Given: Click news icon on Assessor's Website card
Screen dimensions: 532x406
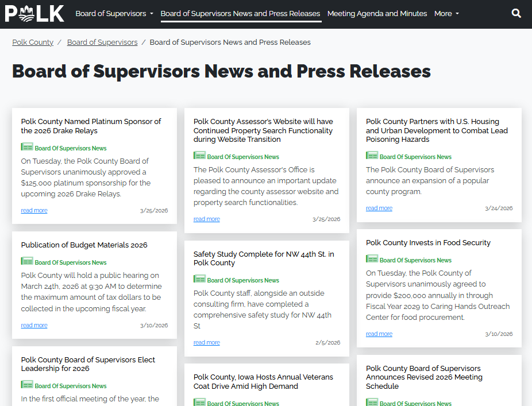Looking at the screenshot, I should pyautogui.click(x=199, y=156).
